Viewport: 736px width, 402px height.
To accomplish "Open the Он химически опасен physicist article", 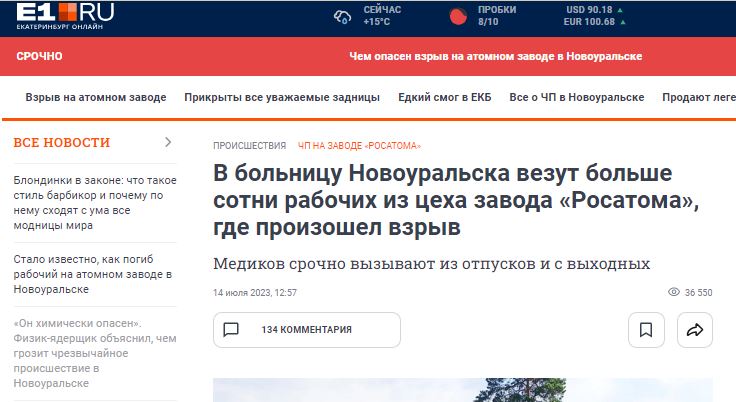I will [95, 353].
